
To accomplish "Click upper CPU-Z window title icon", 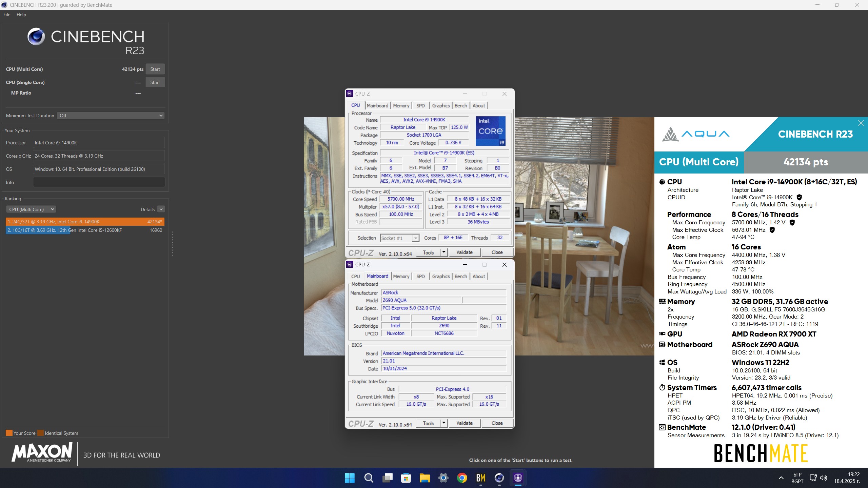I will click(350, 94).
